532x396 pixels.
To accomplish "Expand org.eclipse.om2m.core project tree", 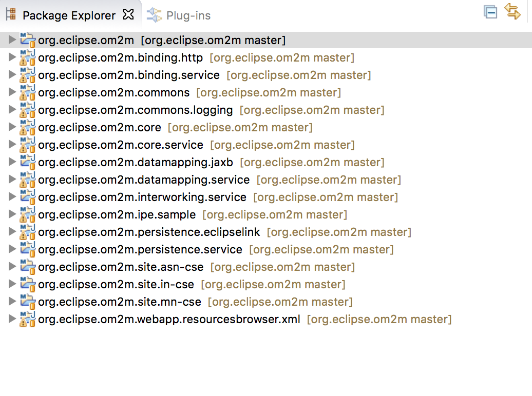I will [x=12, y=127].
